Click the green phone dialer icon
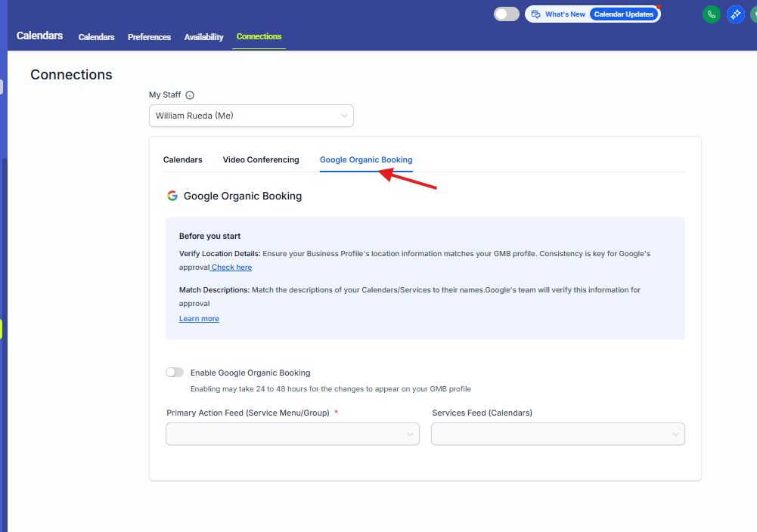Screen dimensions: 757x532 tap(711, 14)
